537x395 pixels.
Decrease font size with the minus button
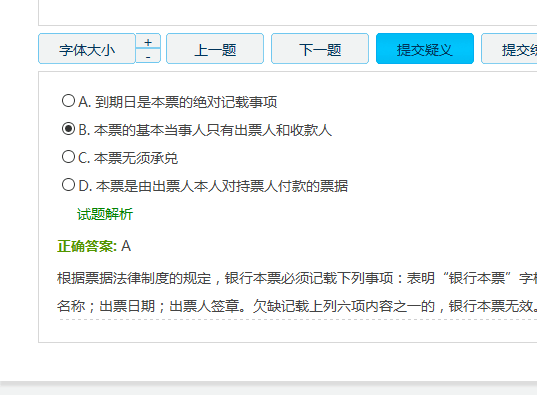[148, 56]
